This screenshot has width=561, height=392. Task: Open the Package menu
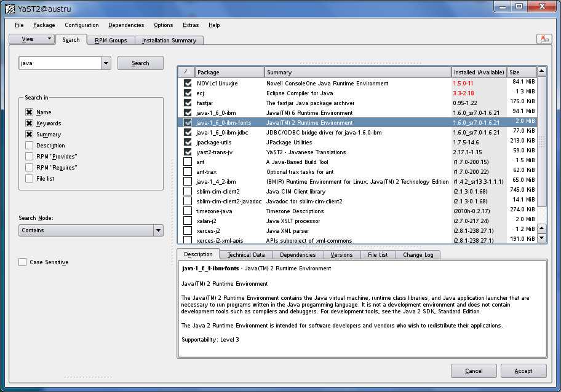pos(44,25)
